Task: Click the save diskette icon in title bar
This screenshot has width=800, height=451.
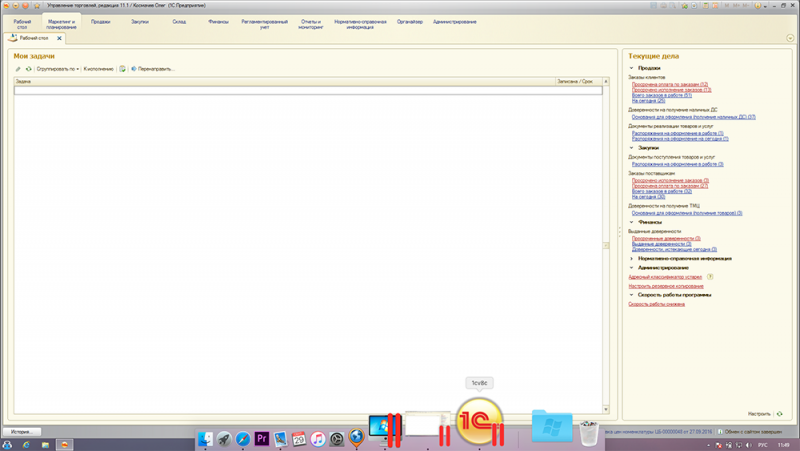Action: 653,6
